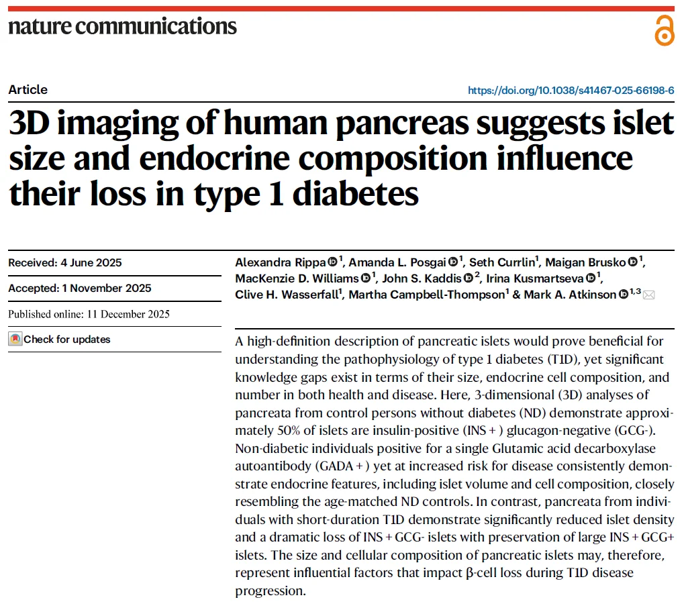
Task: Click the Received 4 June 2025 date
Action: (65, 262)
